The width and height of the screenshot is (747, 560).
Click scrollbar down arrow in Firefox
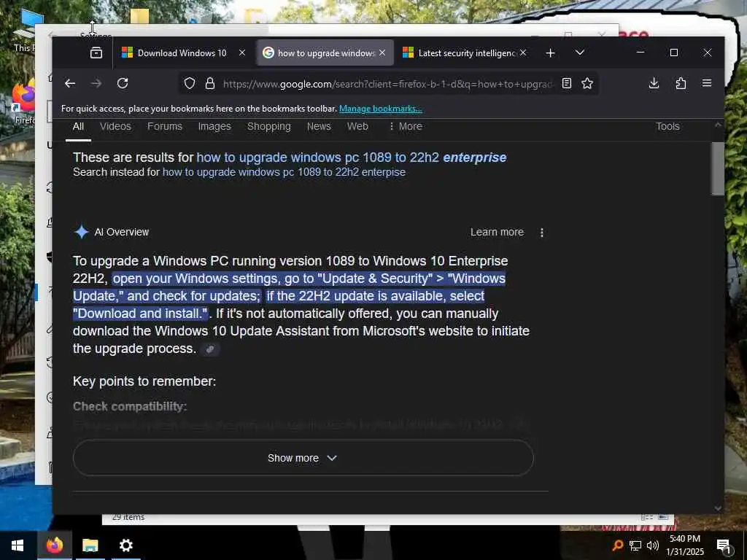718,508
